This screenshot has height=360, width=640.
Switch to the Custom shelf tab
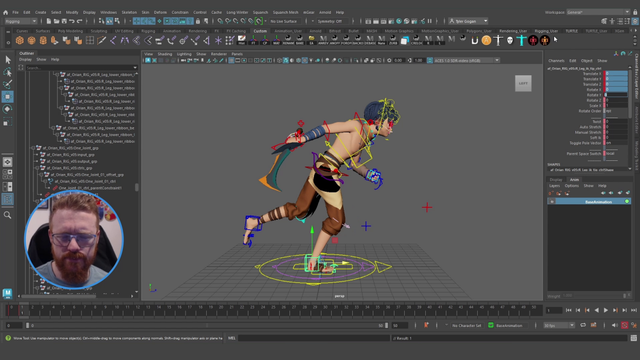coord(260,31)
